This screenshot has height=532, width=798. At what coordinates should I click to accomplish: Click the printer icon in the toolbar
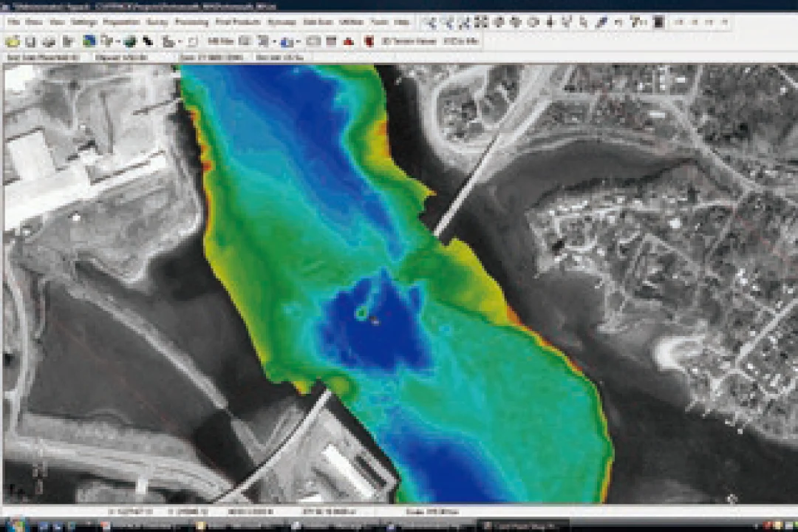[49, 41]
